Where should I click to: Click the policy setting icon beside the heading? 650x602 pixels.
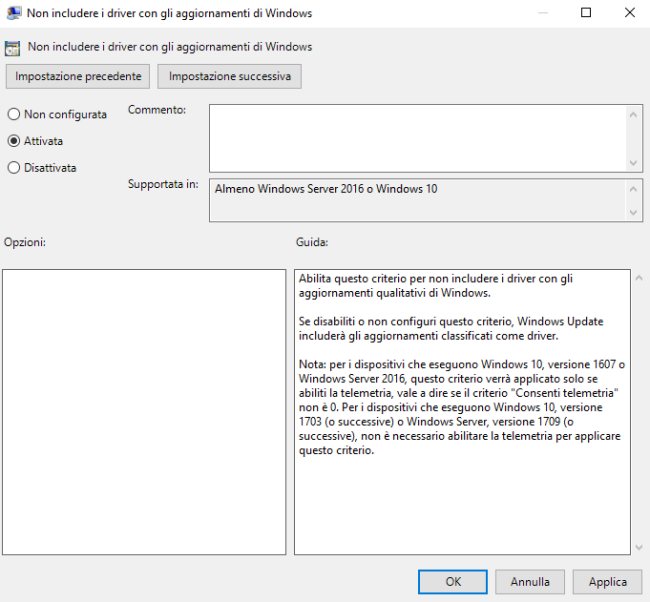coord(13,47)
